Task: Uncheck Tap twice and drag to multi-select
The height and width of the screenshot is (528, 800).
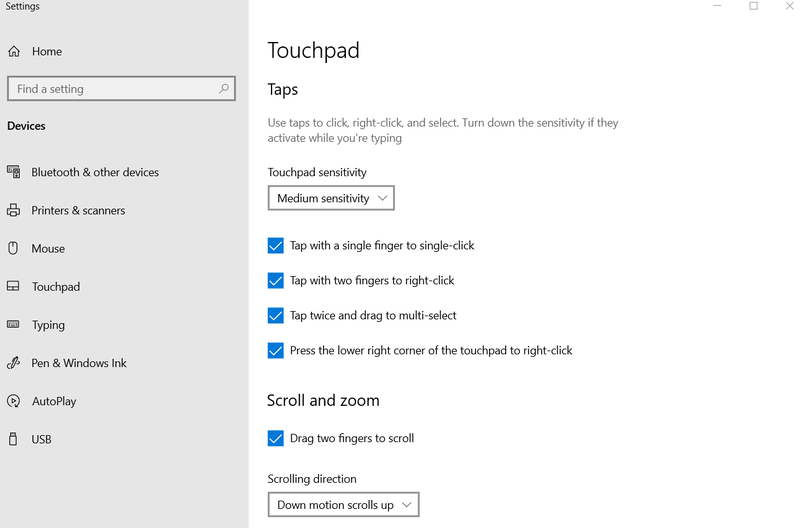Action: (276, 315)
